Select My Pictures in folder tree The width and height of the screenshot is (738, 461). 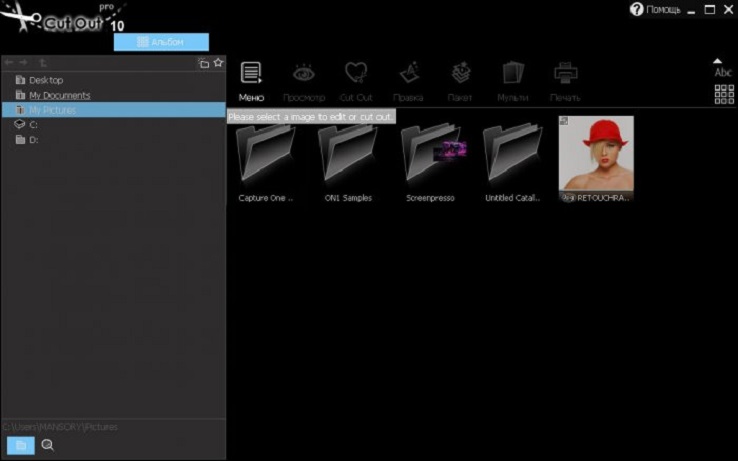114,110
